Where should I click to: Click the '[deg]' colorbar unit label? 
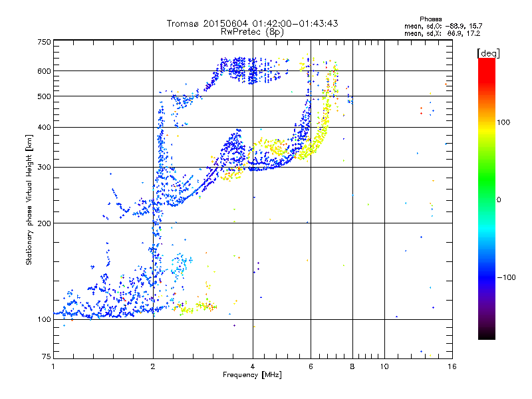pos(488,53)
